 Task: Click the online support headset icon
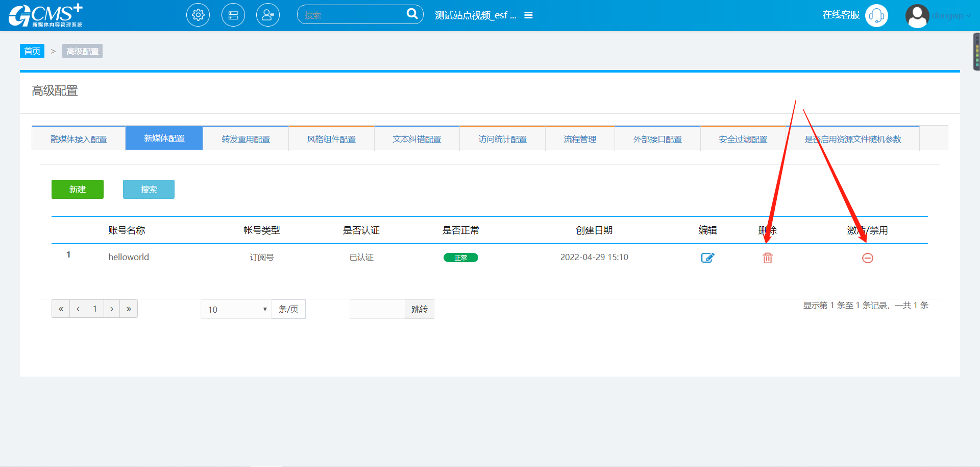876,16
